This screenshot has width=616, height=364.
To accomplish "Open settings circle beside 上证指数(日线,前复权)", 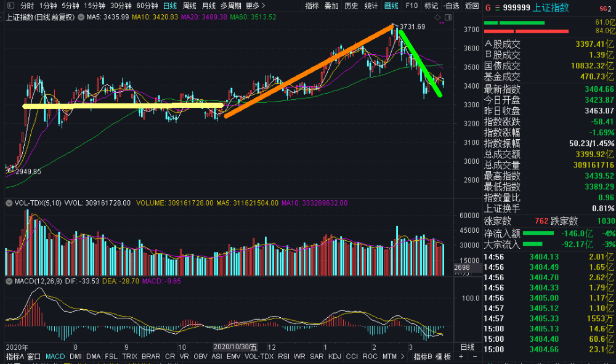I will point(81,17).
